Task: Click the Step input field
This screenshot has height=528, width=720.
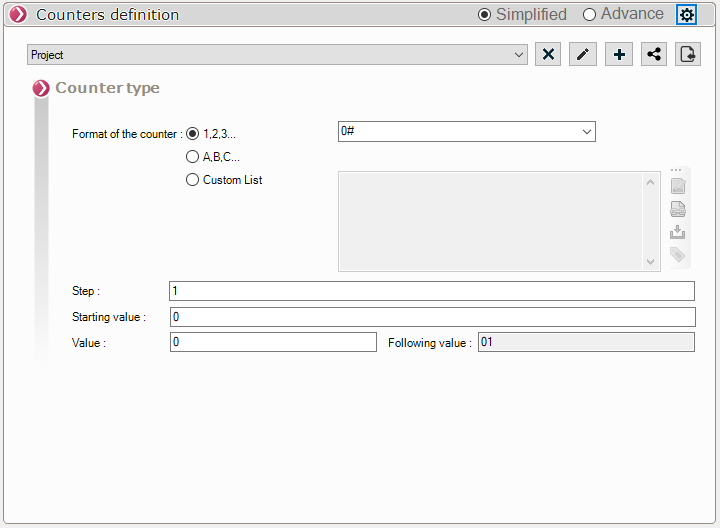Action: click(x=431, y=291)
